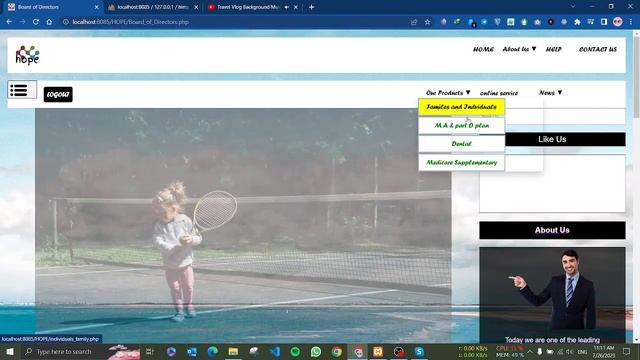Open a new browser tab with plus icon
Viewport: 640px width, 360px height.
(311, 7)
